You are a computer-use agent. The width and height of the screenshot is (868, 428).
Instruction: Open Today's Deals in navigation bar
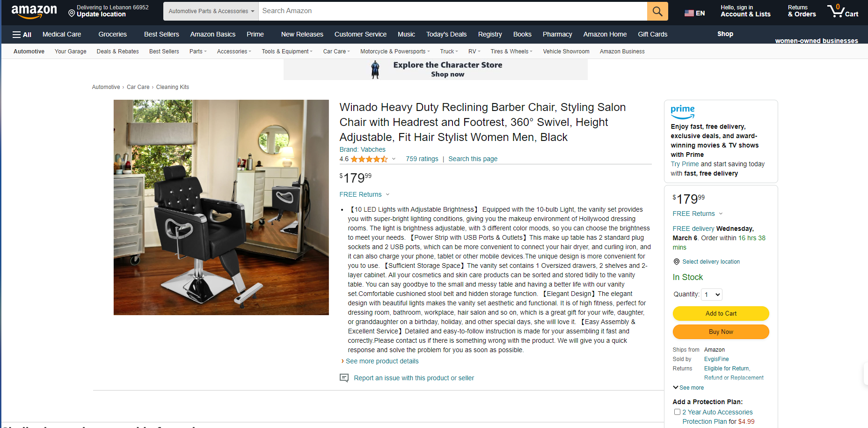[x=446, y=35]
